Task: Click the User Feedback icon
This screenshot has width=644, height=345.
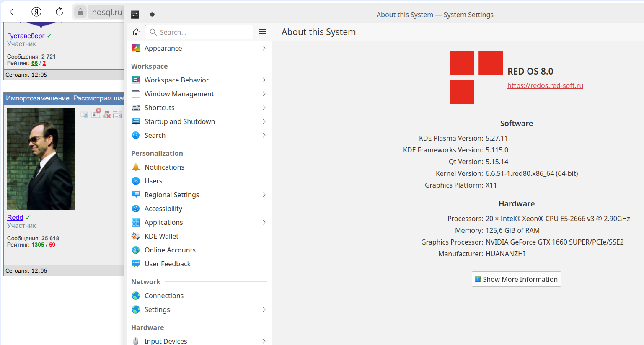Action: 136,264
